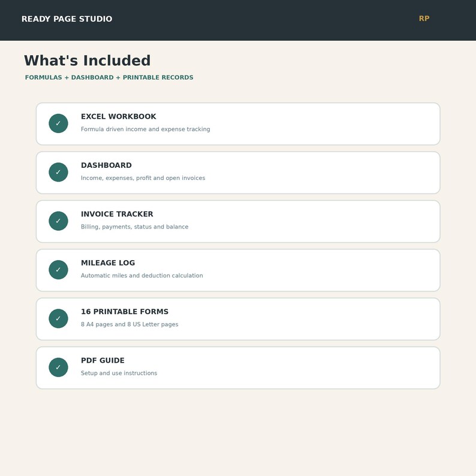Click the RP logo in header
The height and width of the screenshot is (476, 476).
[424, 19]
